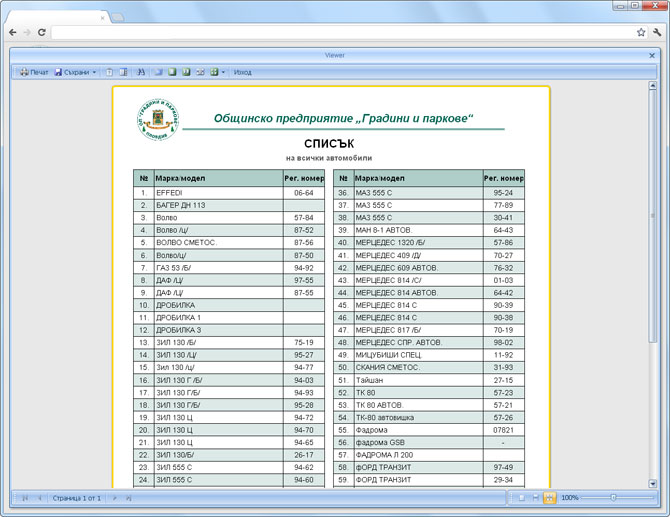Select highlighted multiple pages mode in status bar

click(x=550, y=498)
